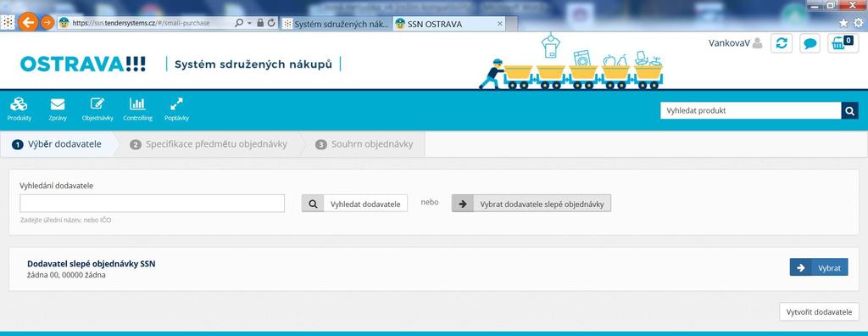The height and width of the screenshot is (336, 868).
Task: Click Dodavatel slepé objednávky SSN text
Action: pos(92,264)
